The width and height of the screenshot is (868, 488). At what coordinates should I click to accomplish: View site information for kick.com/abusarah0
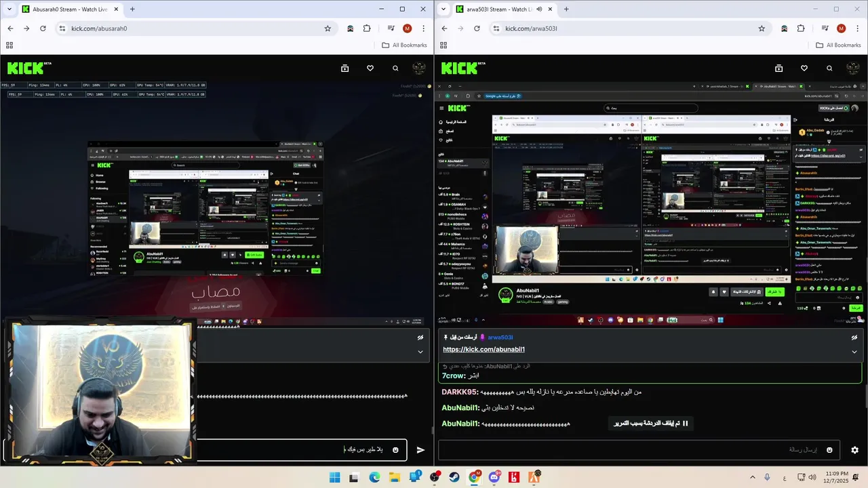[62, 28]
